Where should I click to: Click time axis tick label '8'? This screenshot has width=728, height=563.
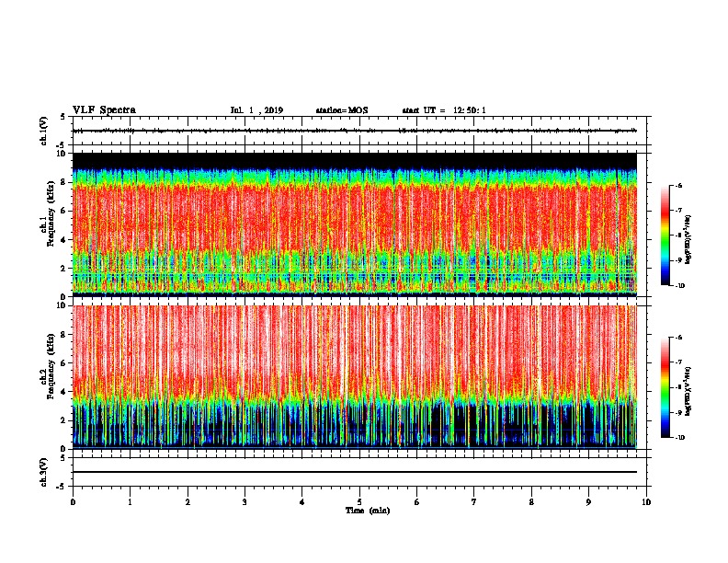click(531, 502)
